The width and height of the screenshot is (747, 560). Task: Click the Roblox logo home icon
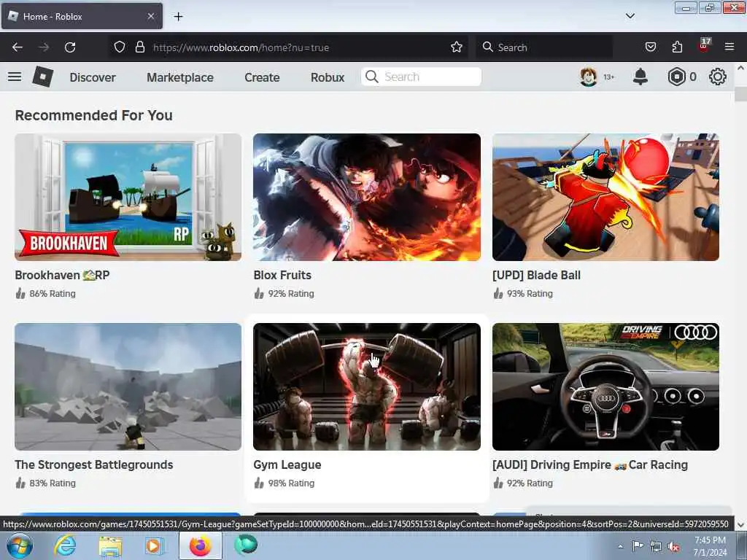pyautogui.click(x=42, y=77)
